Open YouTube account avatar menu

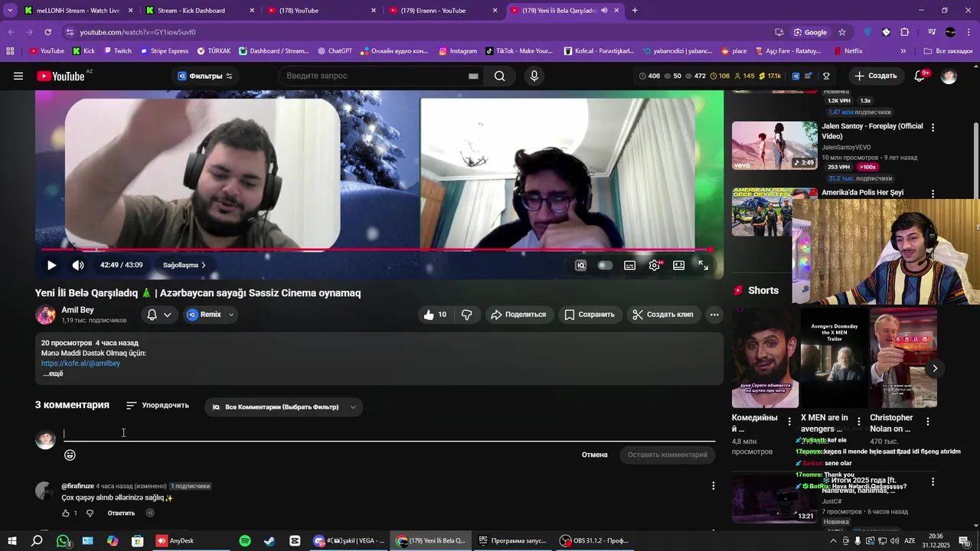click(949, 76)
